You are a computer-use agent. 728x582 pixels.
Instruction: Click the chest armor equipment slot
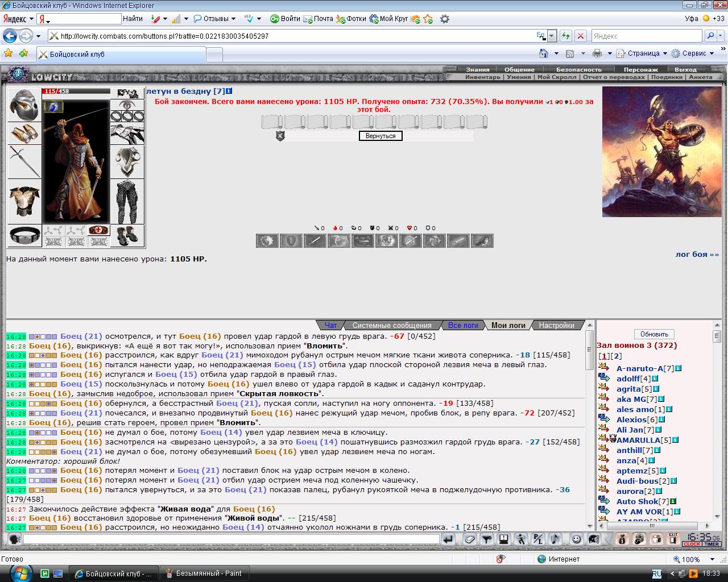(x=24, y=202)
